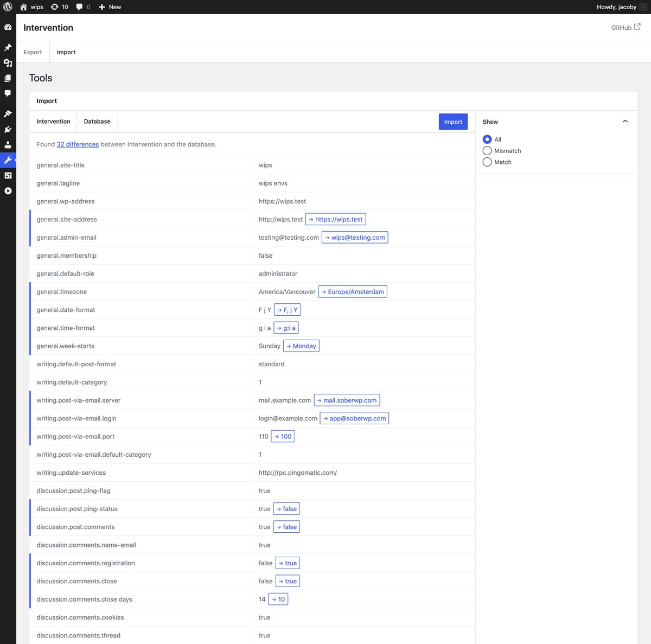This screenshot has width=651, height=644.
Task: Select the general.site-title row label
Action: pyautogui.click(x=60, y=165)
